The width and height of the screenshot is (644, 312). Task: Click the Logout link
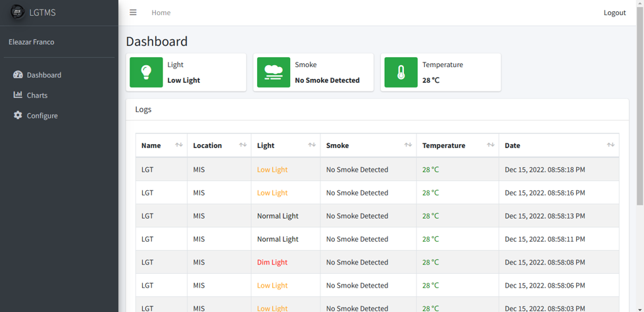tap(614, 13)
